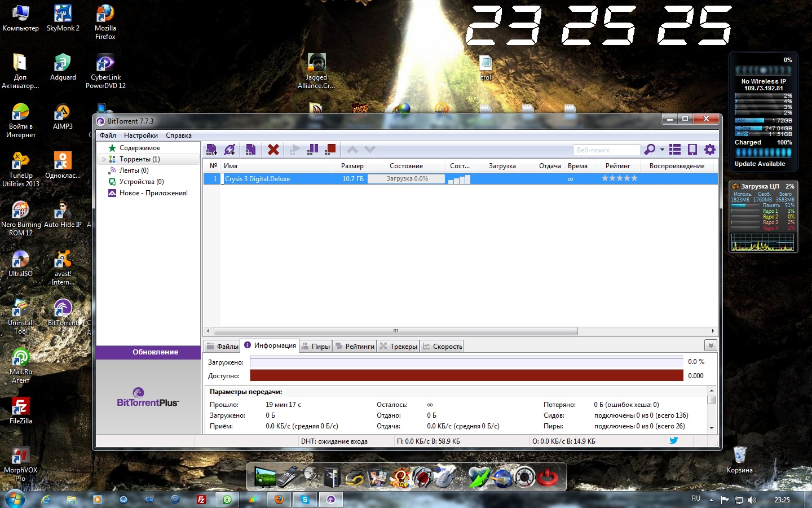Click the Create New Torrent icon
Image resolution: width=812 pixels, height=508 pixels.
[251, 150]
